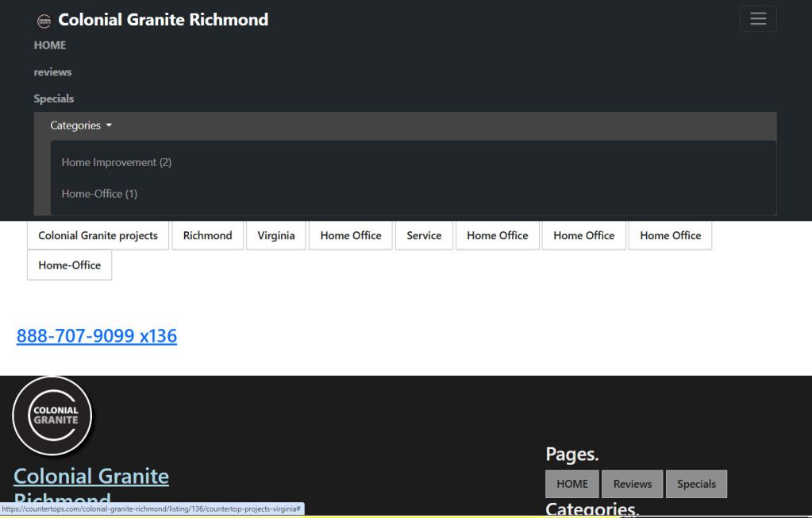Select the Virginia tag
812x518 pixels.
[x=275, y=235]
